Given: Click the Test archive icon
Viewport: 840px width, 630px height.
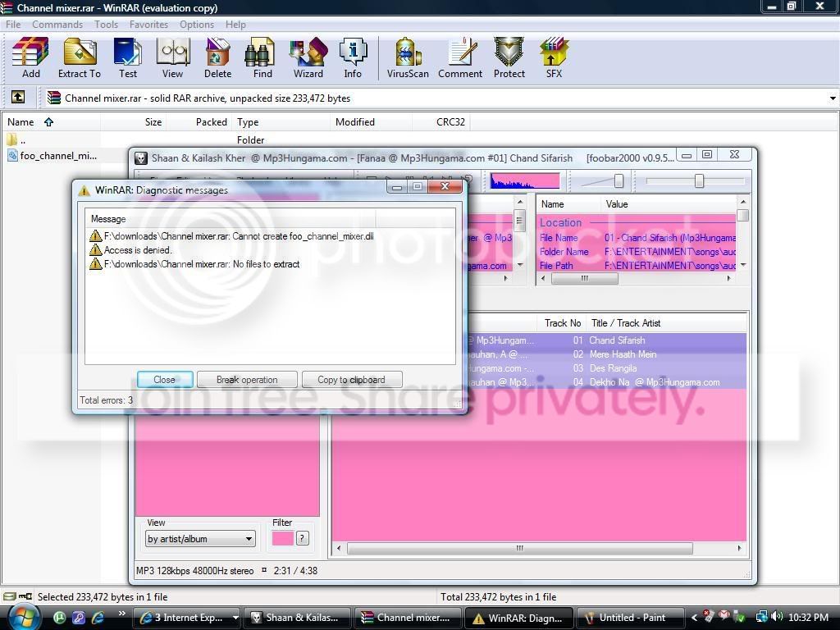Looking at the screenshot, I should coord(127,58).
